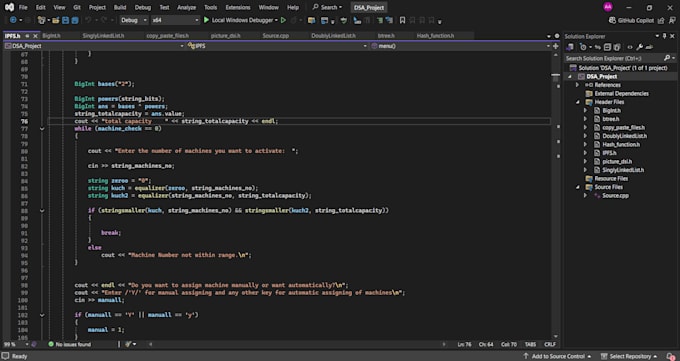The width and height of the screenshot is (680, 361).
Task: Open the Git menu
Action: pos(77,7)
